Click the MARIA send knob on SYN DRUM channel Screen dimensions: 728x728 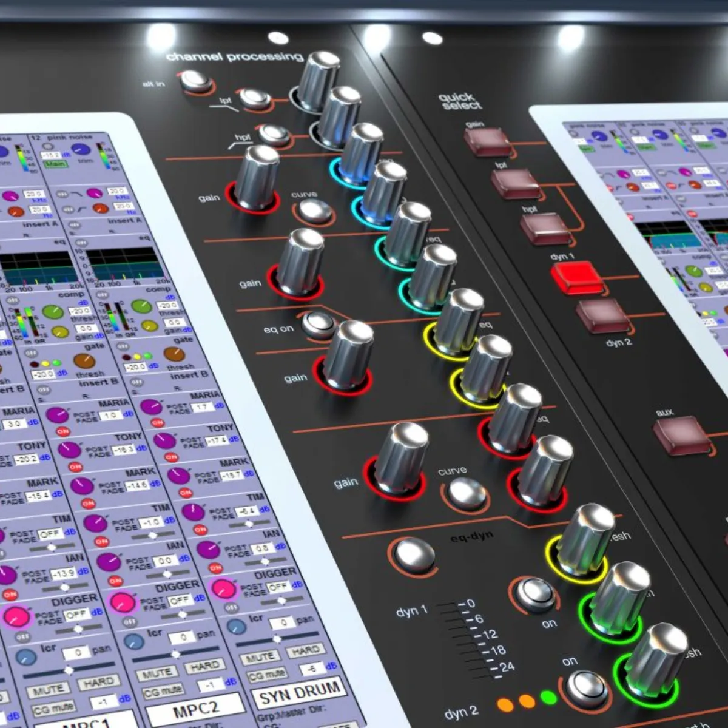point(150,406)
